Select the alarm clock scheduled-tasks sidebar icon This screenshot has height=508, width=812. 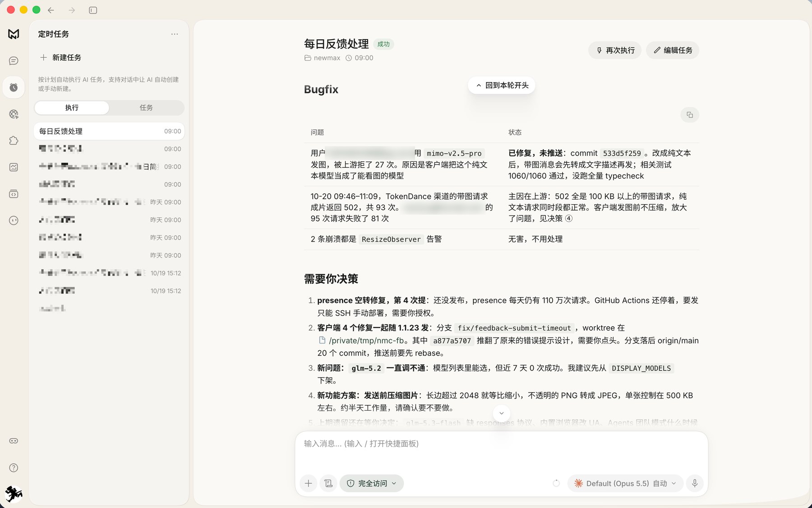pos(14,87)
